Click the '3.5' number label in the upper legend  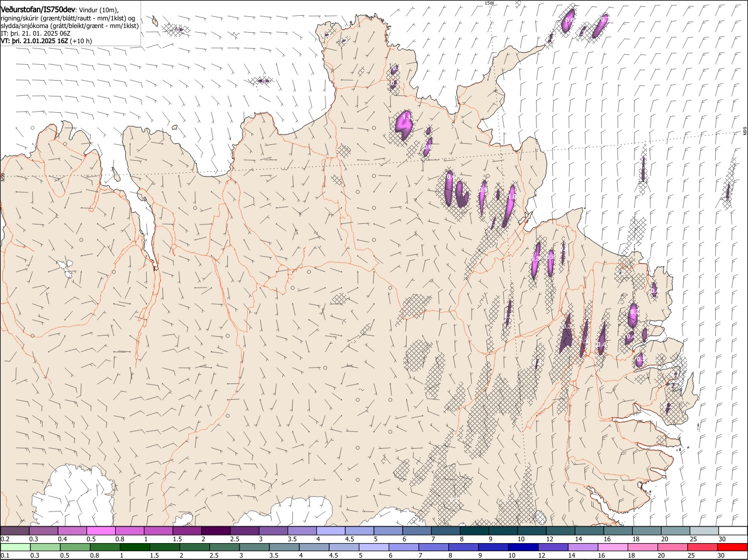click(x=292, y=538)
